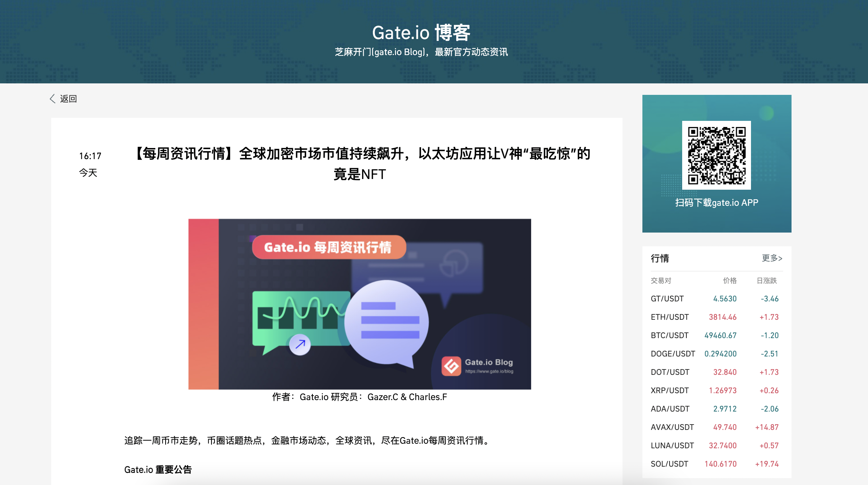Open the GT/USDT trading pair row
Image resolution: width=868 pixels, height=485 pixels.
tap(667, 299)
